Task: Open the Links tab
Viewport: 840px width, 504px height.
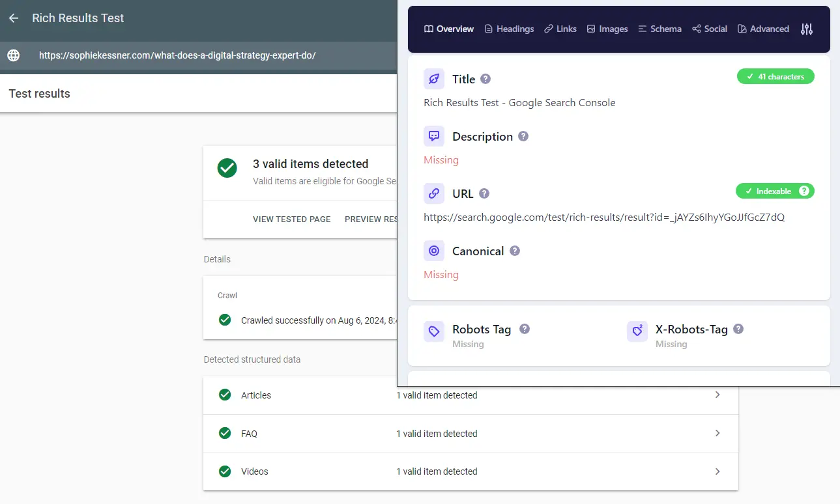Action: point(560,29)
